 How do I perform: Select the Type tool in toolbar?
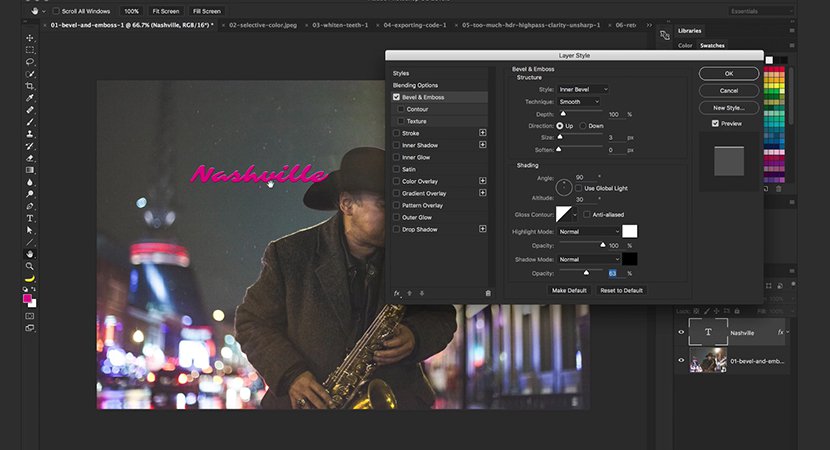coord(30,217)
